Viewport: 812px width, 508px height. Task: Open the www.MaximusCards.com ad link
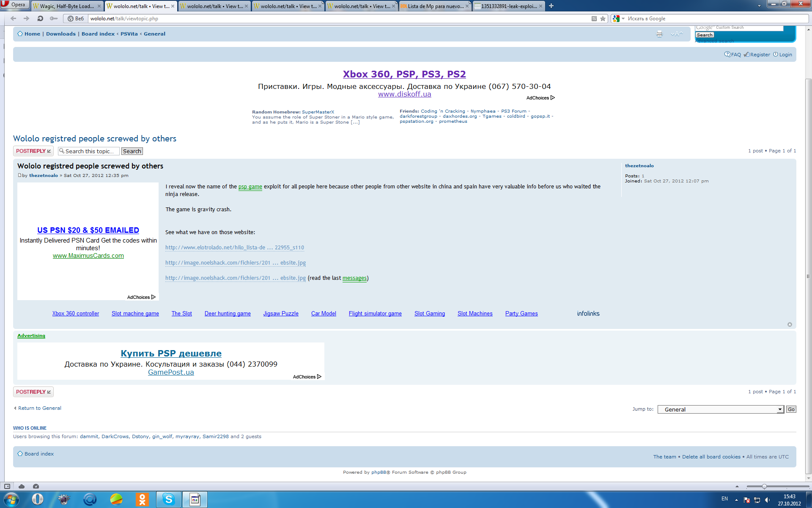(88, 256)
